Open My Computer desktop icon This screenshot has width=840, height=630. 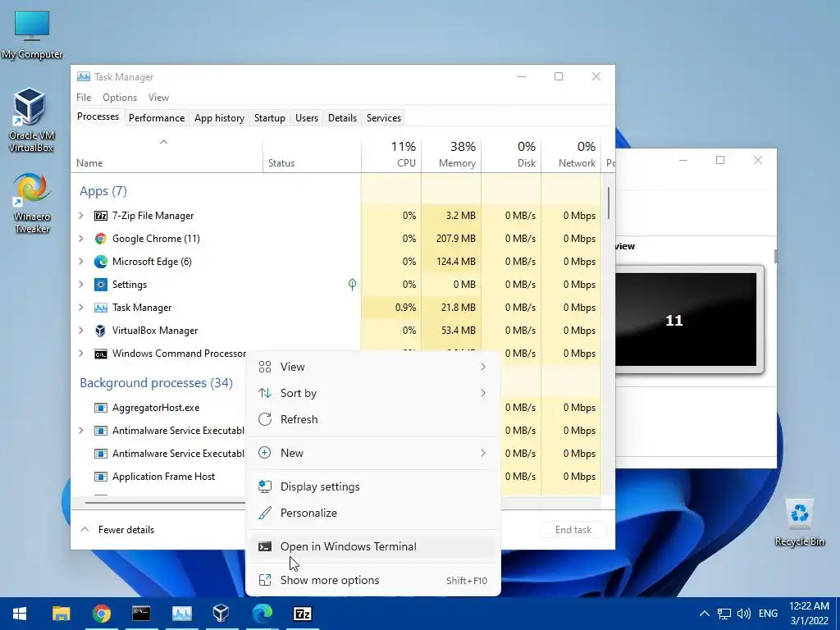pyautogui.click(x=32, y=34)
